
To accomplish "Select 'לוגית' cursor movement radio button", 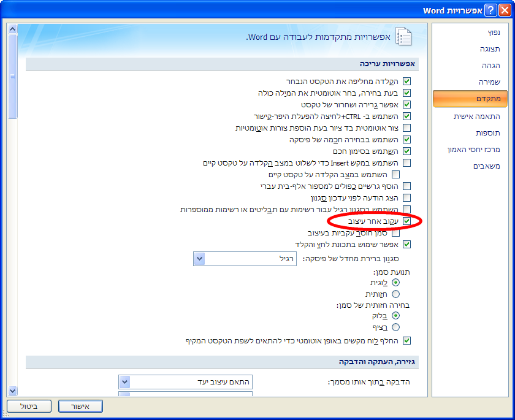I will tap(396, 283).
